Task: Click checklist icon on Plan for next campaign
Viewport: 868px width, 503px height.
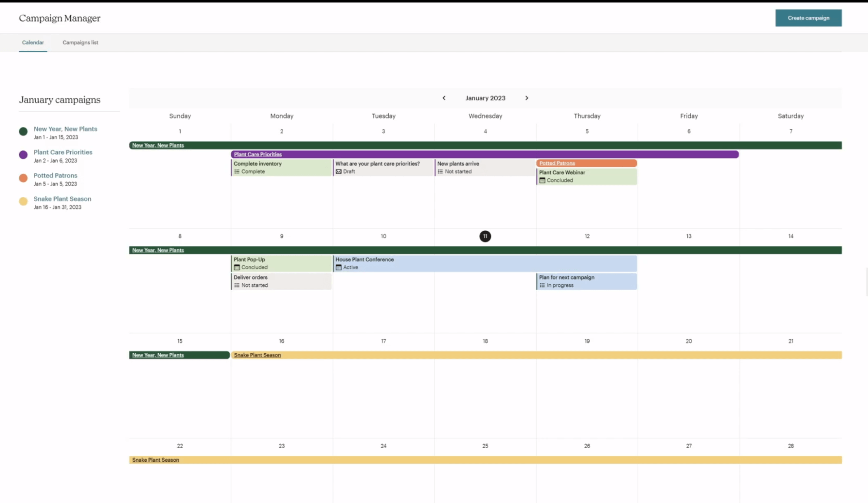Action: click(542, 285)
